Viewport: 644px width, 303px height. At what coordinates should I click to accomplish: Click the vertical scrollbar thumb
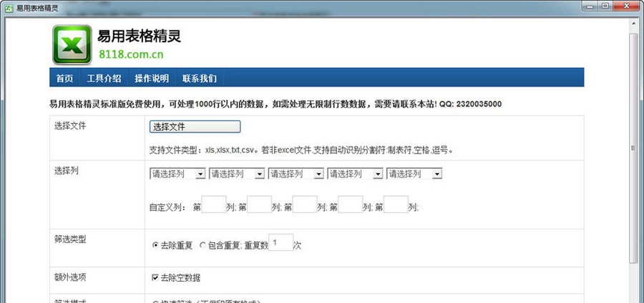tap(633, 149)
